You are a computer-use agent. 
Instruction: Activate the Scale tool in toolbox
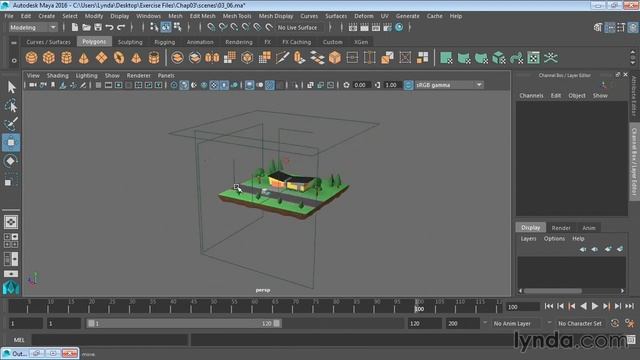pyautogui.click(x=11, y=180)
